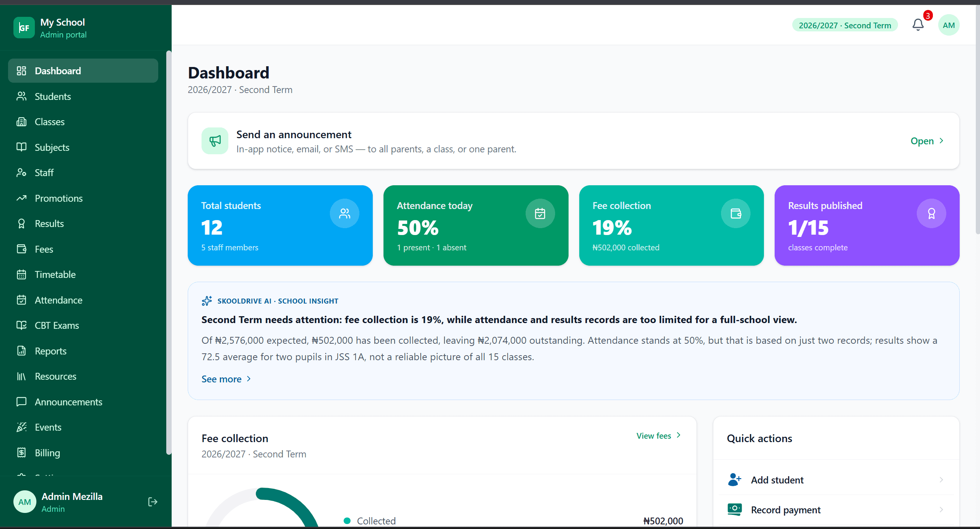Click the View fees link

point(659,436)
